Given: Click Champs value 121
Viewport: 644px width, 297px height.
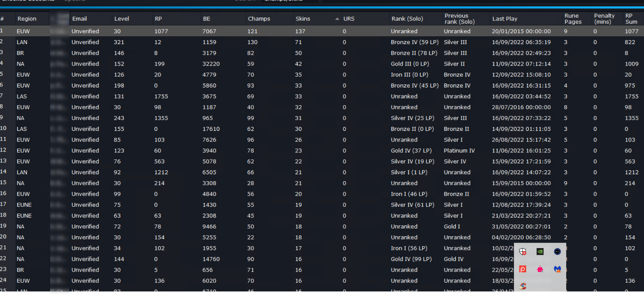Looking at the screenshot, I should tap(252, 31).
